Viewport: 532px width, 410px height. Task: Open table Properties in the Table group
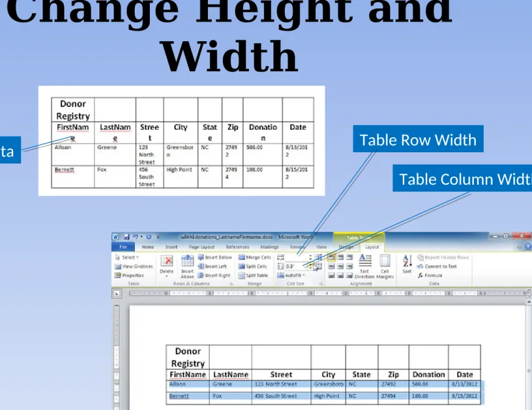(x=129, y=275)
